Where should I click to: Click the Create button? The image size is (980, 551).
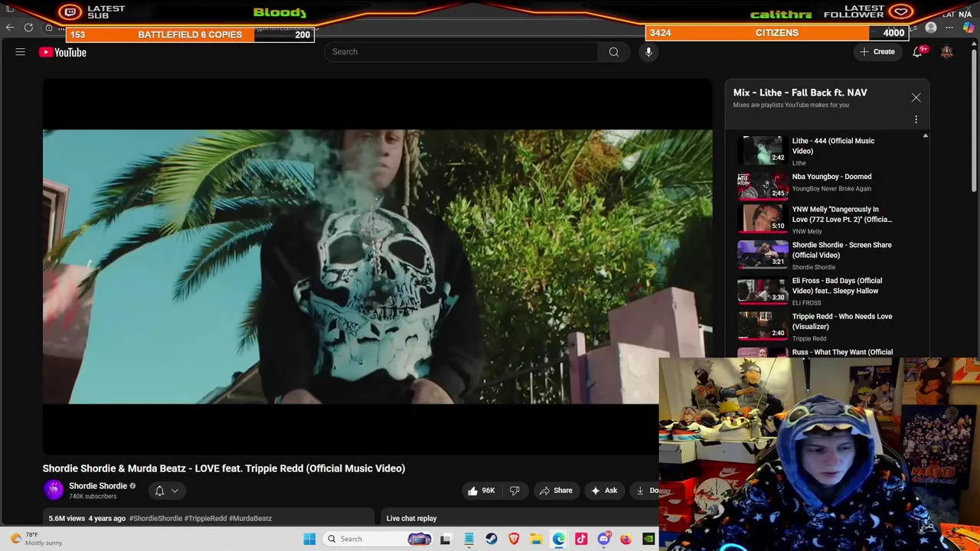877,52
